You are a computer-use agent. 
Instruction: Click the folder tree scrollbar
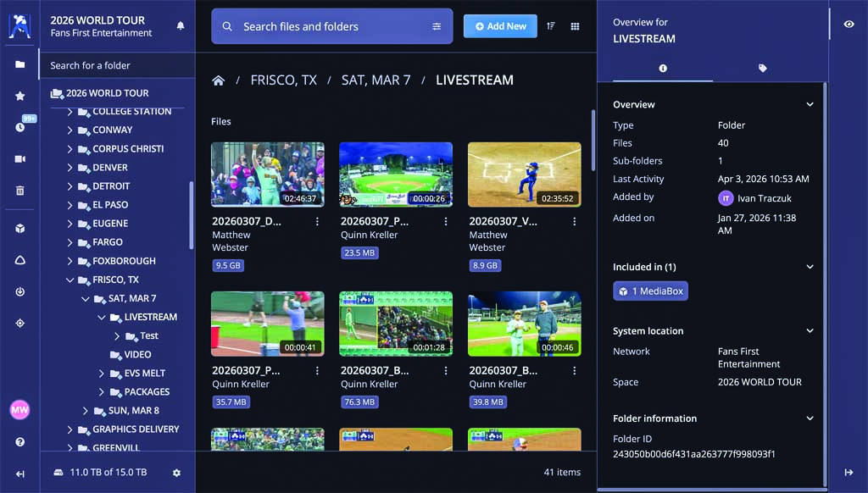click(x=192, y=215)
